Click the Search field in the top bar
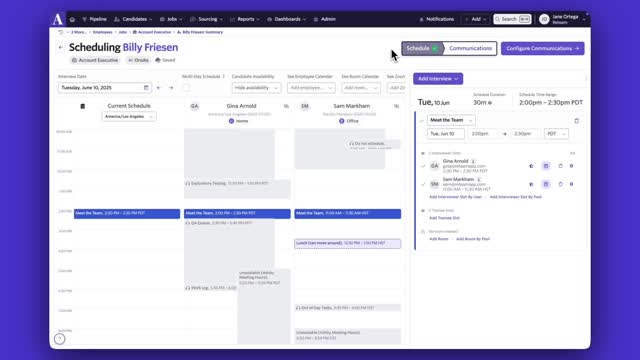 click(512, 19)
